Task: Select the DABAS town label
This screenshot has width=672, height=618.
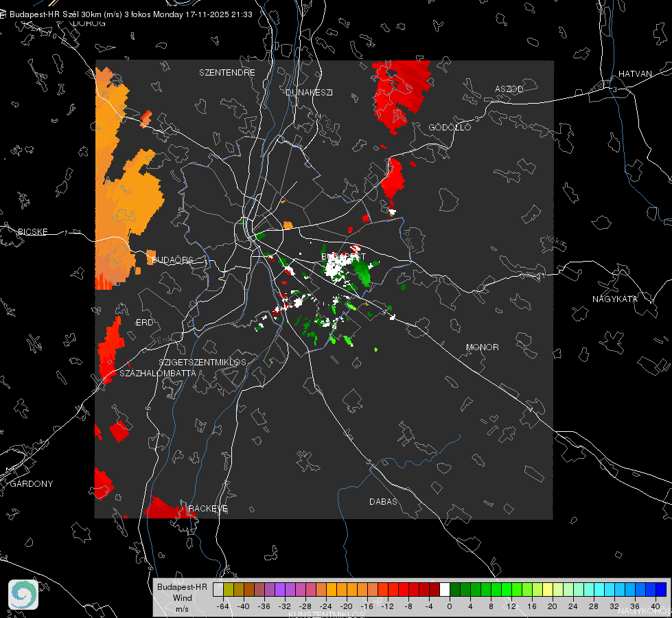Action: coord(383,501)
